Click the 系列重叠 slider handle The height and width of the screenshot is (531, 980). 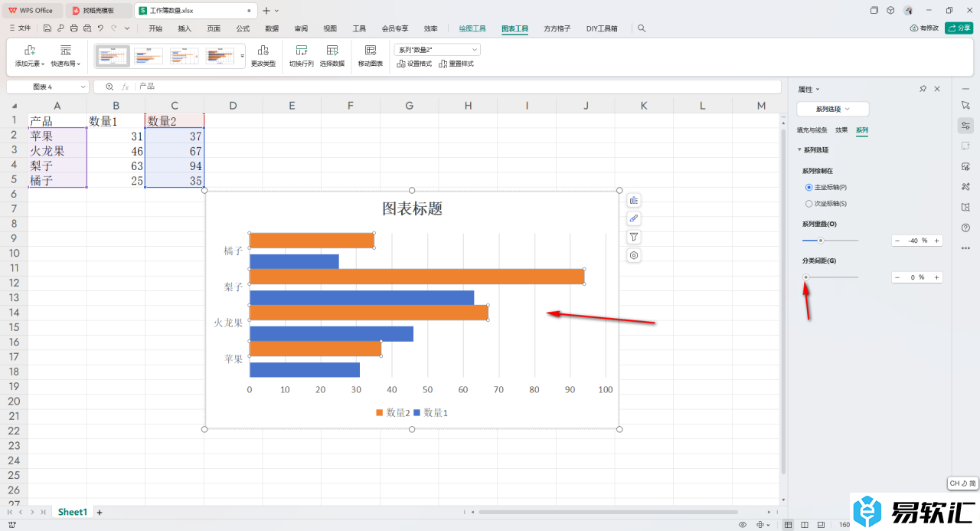[821, 241]
